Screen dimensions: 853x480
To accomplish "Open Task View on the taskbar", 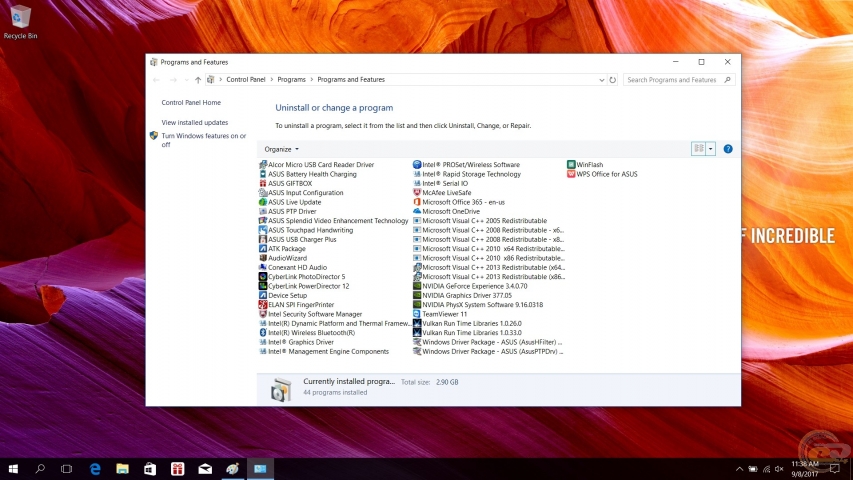I will 66,469.
